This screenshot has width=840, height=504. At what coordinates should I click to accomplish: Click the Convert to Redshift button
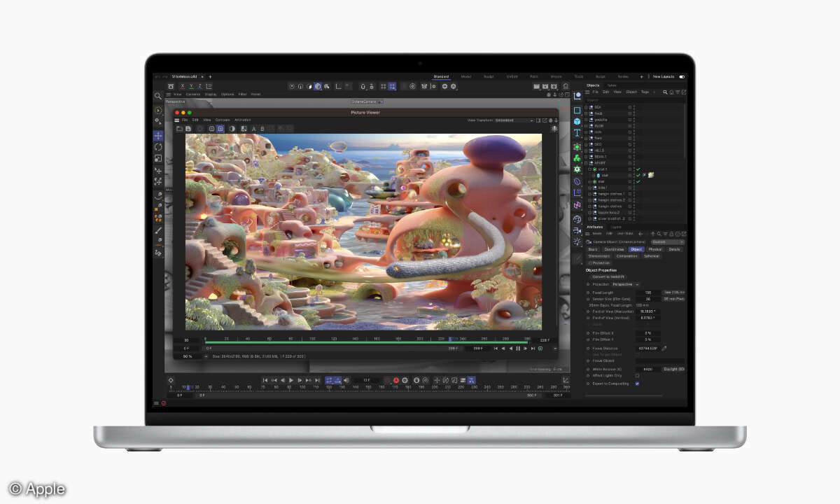[x=608, y=276]
